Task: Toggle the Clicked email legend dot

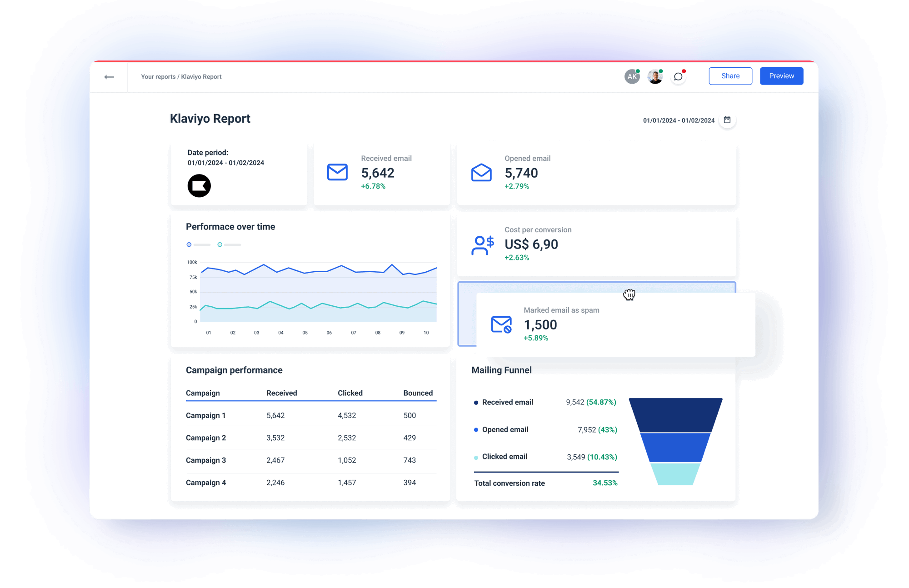Action: coord(476,457)
